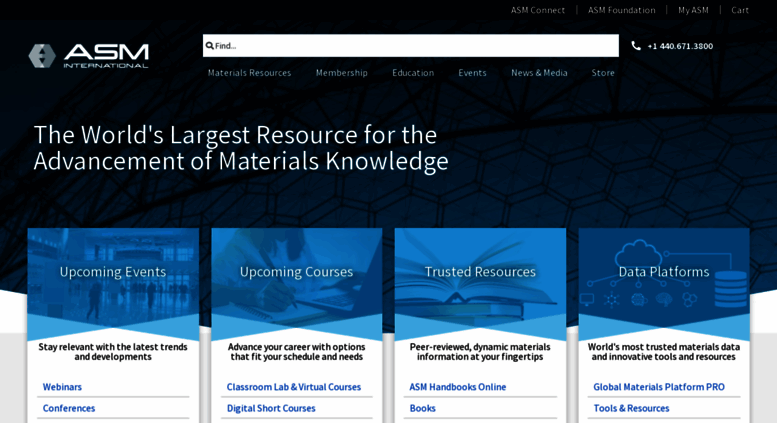Select the Upcoming Courses card image
Screen dimensions: 777x423
coord(297,277)
